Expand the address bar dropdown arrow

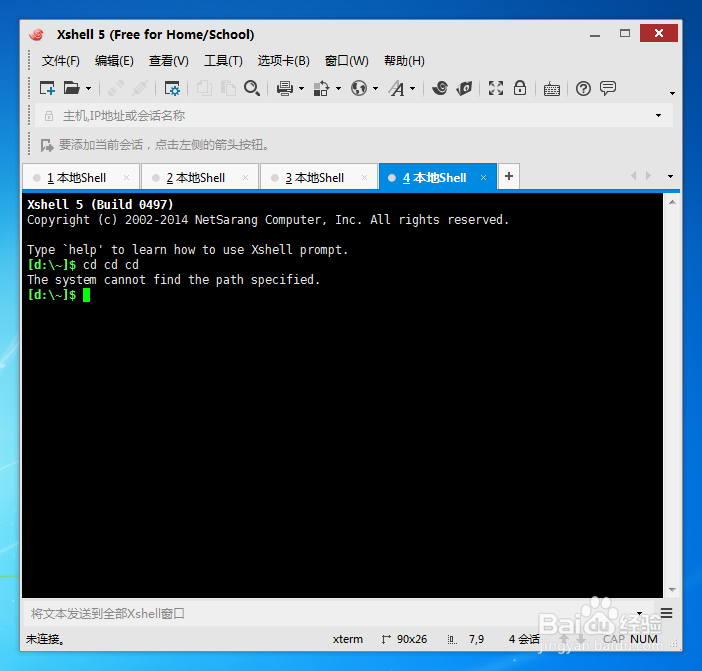tap(658, 115)
